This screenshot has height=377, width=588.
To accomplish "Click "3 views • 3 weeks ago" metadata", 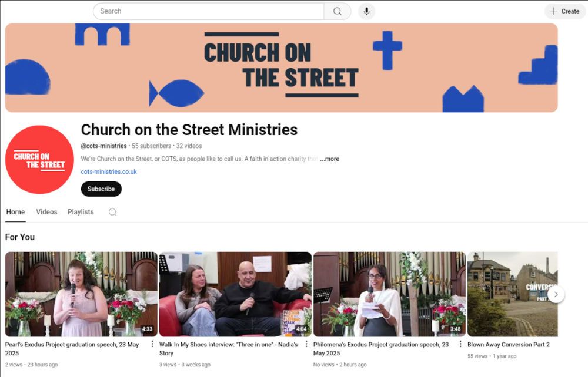I will coord(185,365).
